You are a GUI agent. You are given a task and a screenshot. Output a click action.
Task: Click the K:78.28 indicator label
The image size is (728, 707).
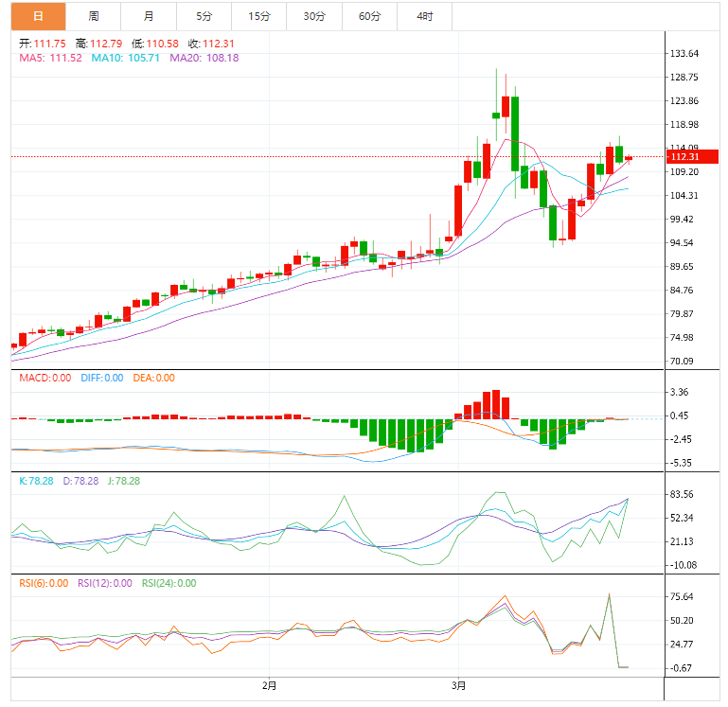pos(40,481)
